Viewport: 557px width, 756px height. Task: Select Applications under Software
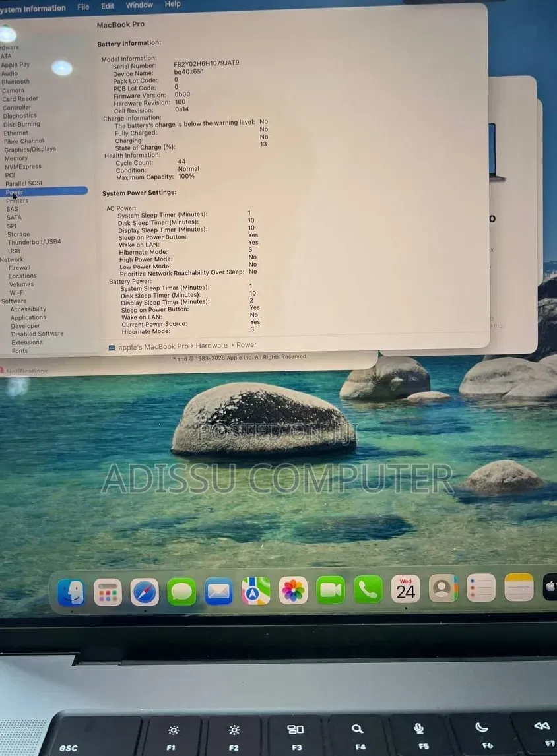(28, 317)
